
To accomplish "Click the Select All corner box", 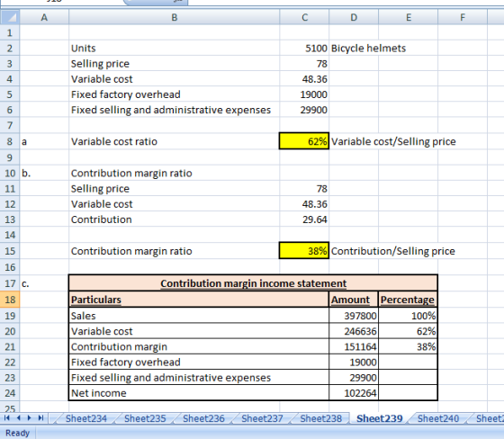I will click(x=10, y=17).
